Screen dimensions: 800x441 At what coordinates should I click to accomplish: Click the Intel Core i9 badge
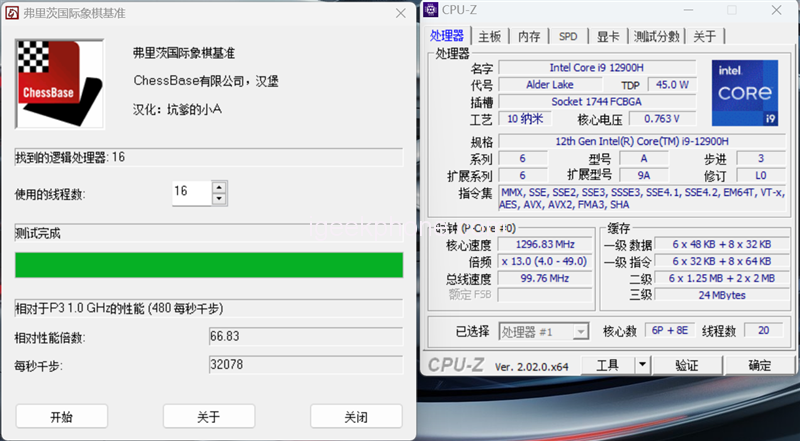click(x=745, y=94)
